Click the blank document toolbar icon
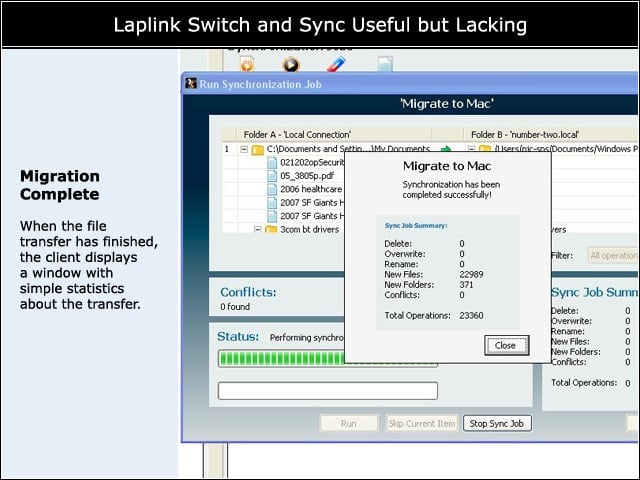 (x=385, y=64)
